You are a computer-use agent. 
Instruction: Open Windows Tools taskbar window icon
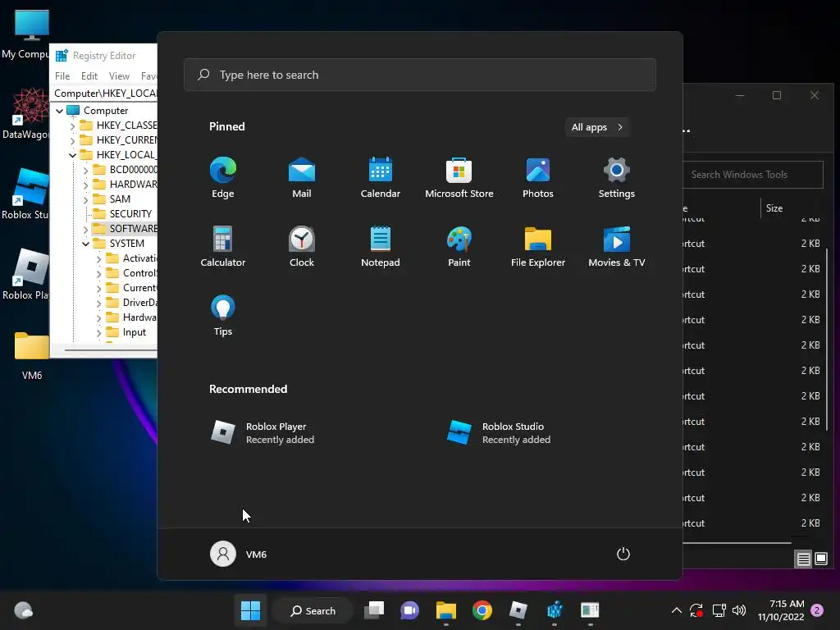pos(590,610)
